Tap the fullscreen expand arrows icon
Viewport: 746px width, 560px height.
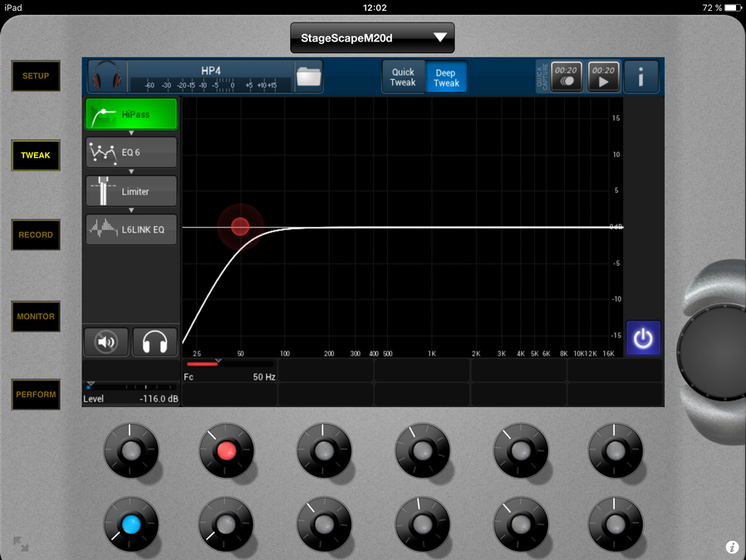tap(21, 545)
